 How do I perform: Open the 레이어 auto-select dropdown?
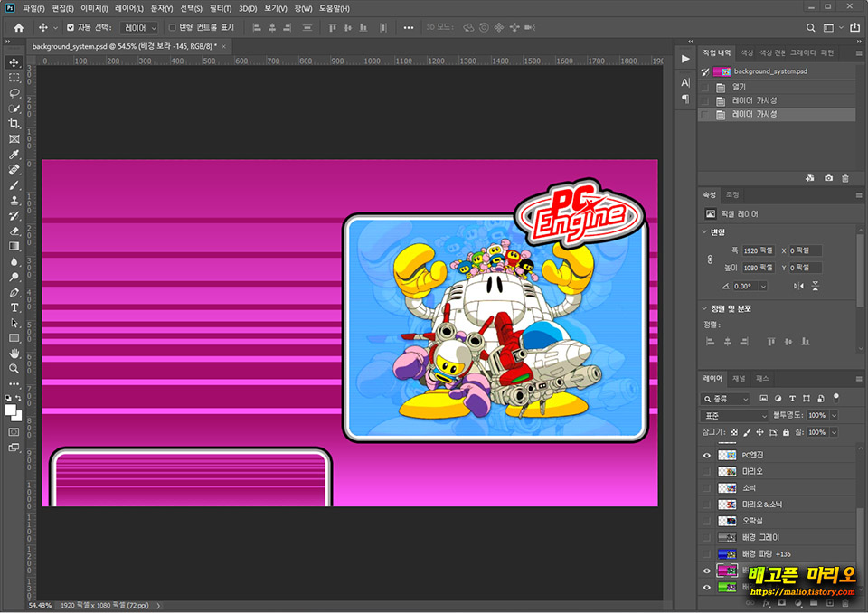point(139,28)
